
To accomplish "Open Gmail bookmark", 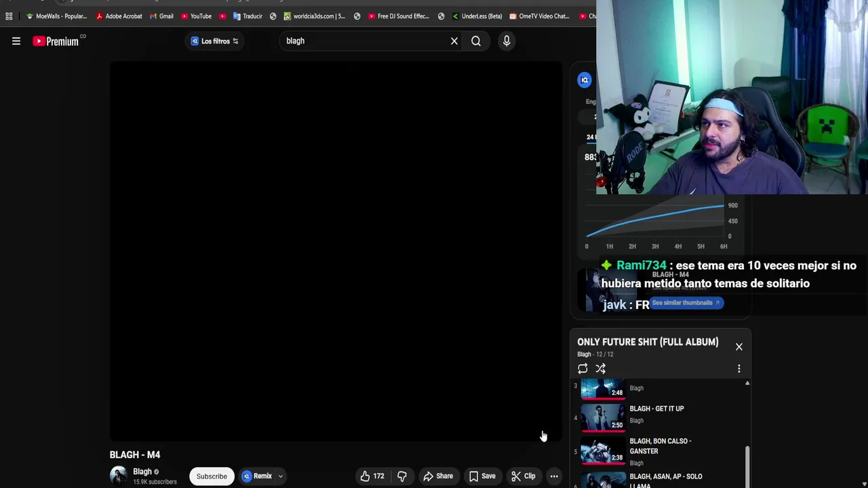I will click(161, 16).
